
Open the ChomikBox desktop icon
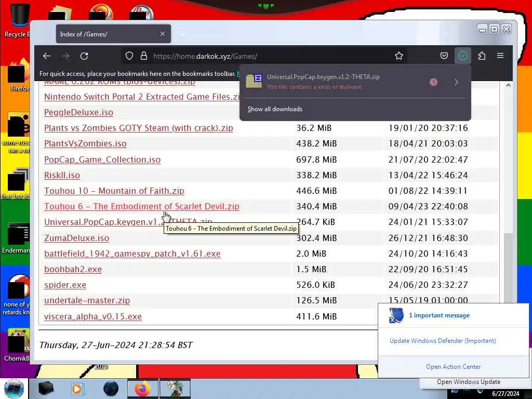pyautogui.click(x=17, y=344)
